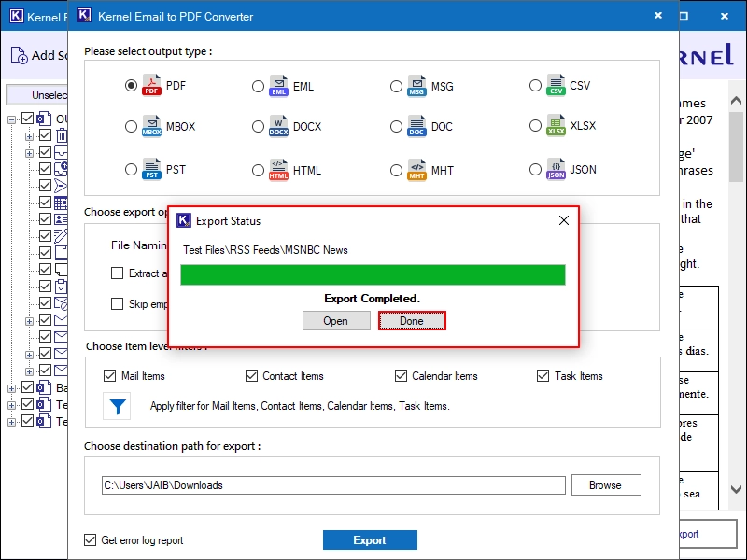The width and height of the screenshot is (747, 560).
Task: Select the JSON radio button
Action: coord(535,169)
